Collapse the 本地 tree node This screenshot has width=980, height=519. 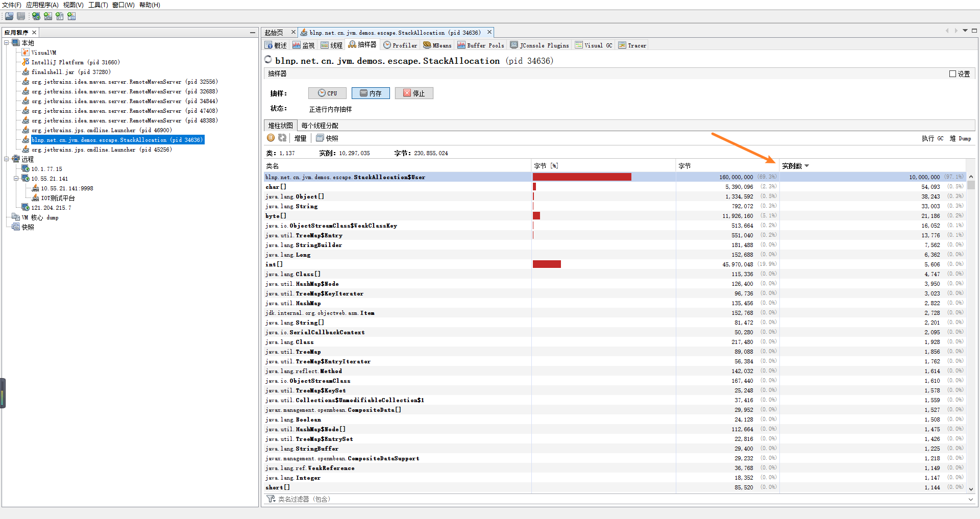[x=7, y=43]
